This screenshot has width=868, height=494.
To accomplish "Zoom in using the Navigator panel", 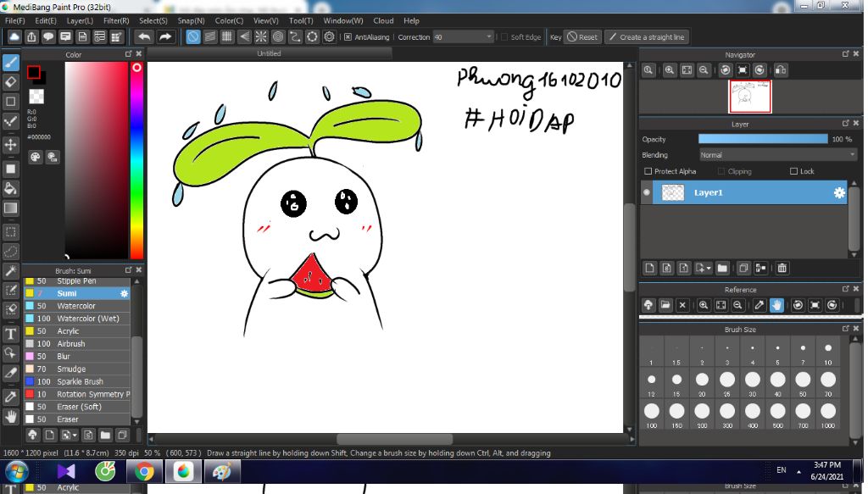I will click(x=670, y=70).
